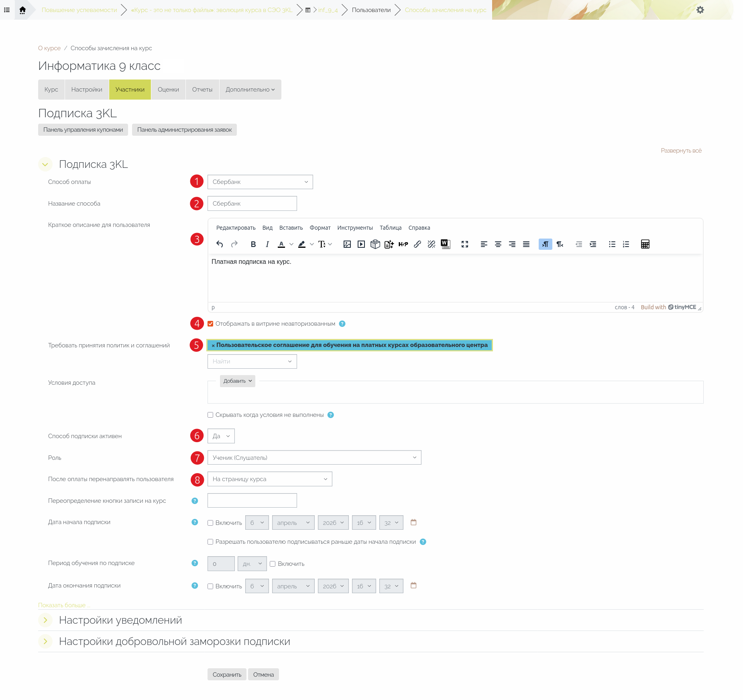Open the text color picker arrow
The width and height of the screenshot is (743, 700).
coord(291,244)
